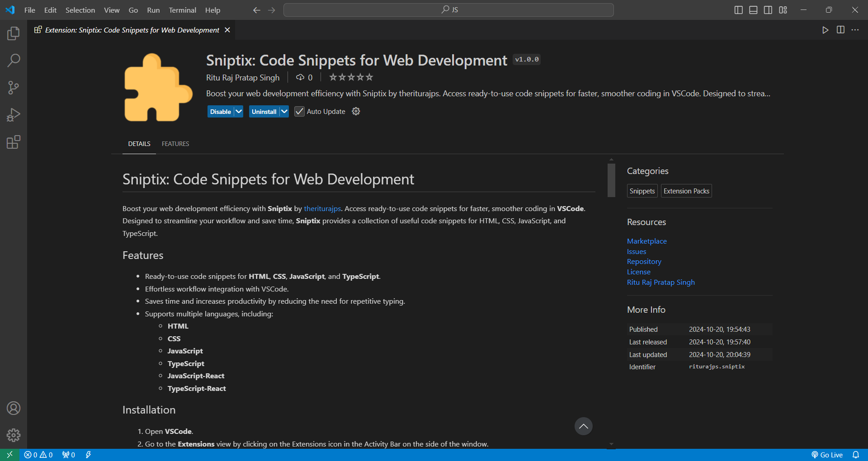Click the v1.0.0 version badge
This screenshot has height=461, width=868.
527,59
